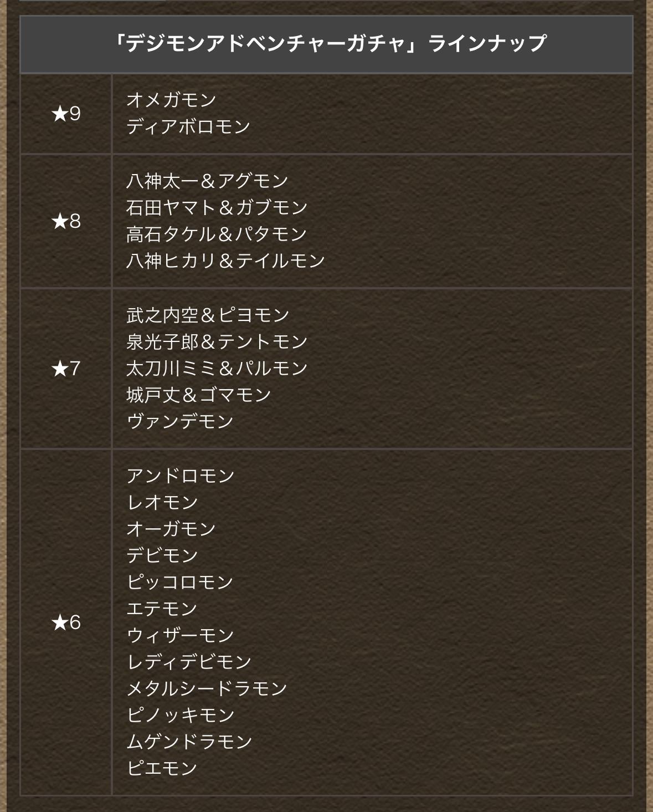Choose the ヴァンデモン entry

point(180,421)
